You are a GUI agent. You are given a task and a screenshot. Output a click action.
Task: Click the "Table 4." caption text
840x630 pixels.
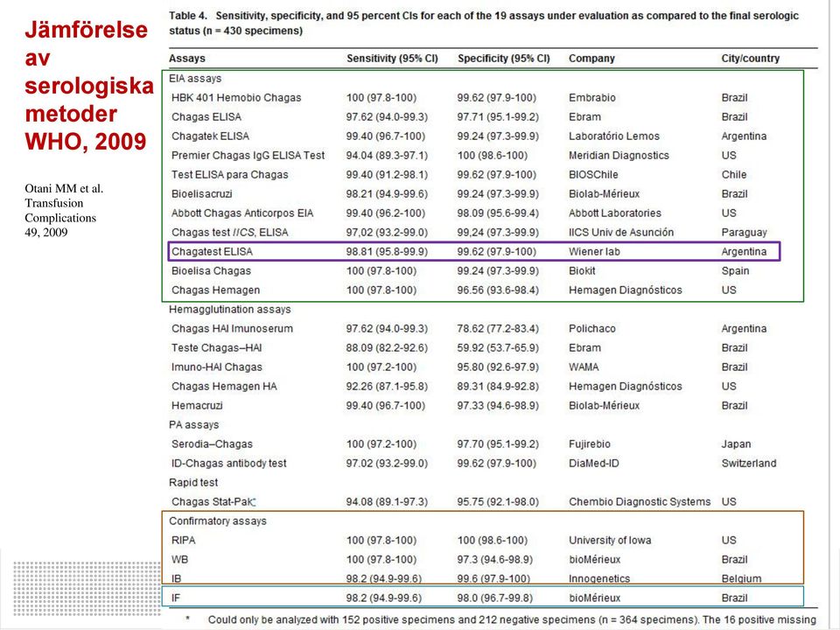188,16
